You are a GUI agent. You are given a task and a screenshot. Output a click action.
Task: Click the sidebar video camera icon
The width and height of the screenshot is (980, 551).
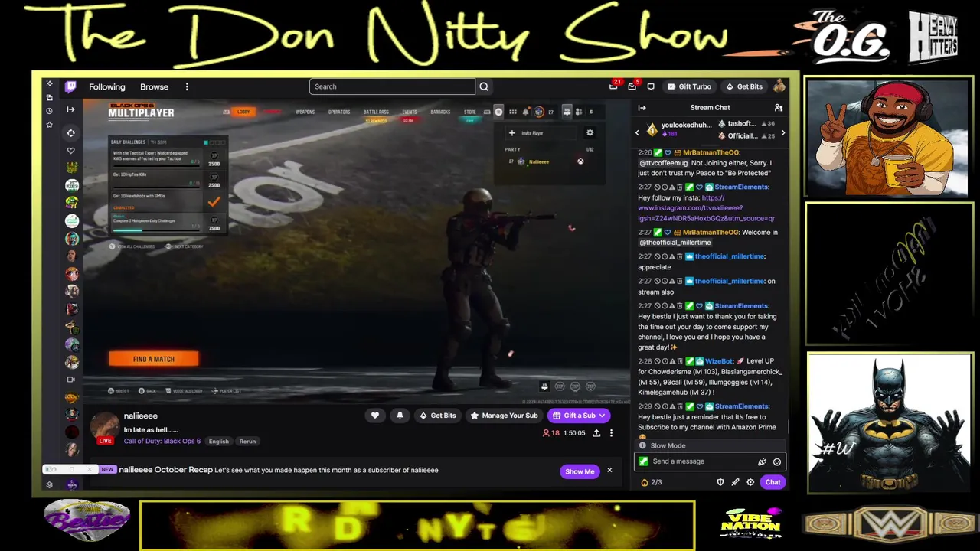pyautogui.click(x=71, y=380)
